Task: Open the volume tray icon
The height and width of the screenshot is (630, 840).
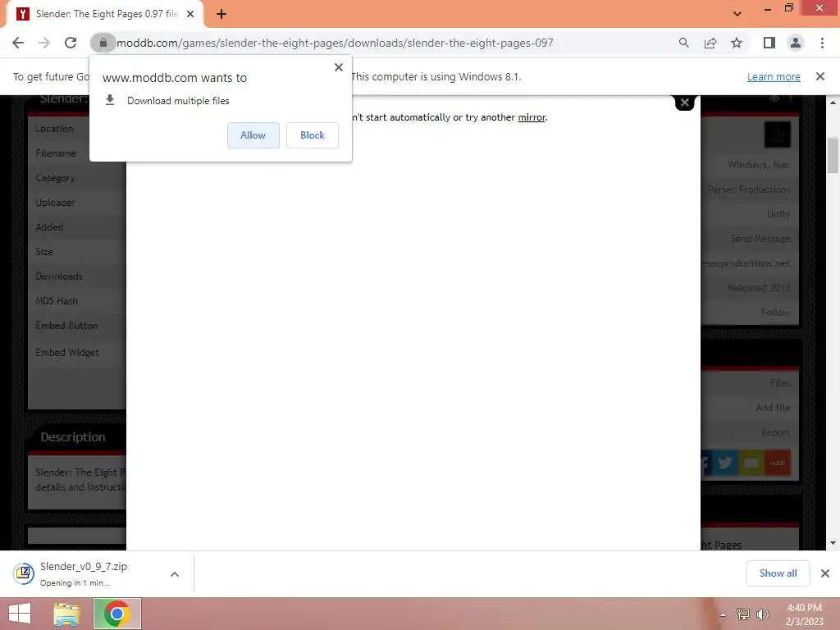Action: tap(763, 614)
